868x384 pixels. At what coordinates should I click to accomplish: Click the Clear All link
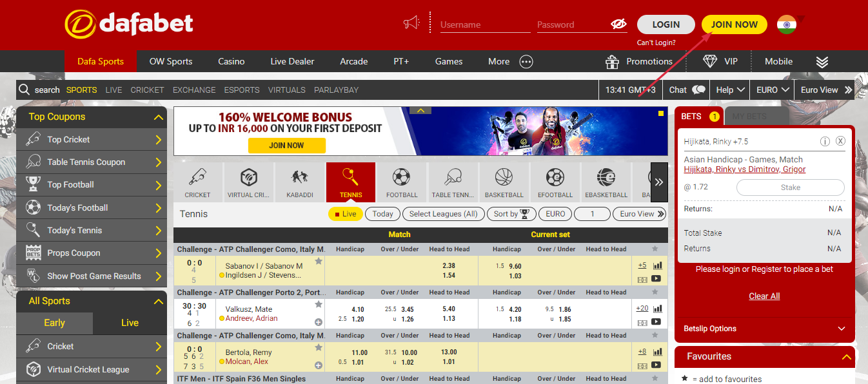[x=764, y=296]
